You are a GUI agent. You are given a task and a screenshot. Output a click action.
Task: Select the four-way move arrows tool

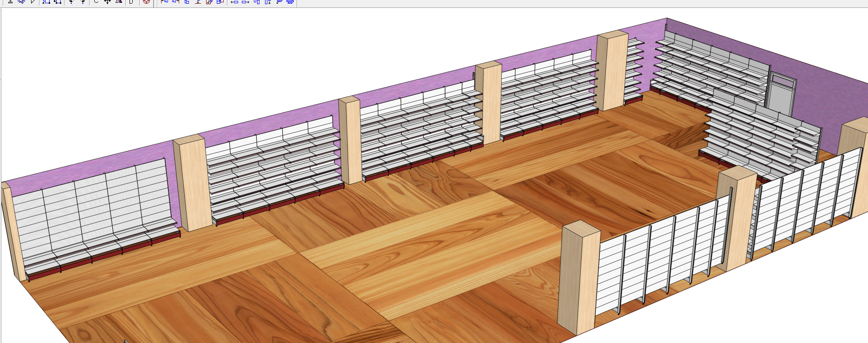107,2
